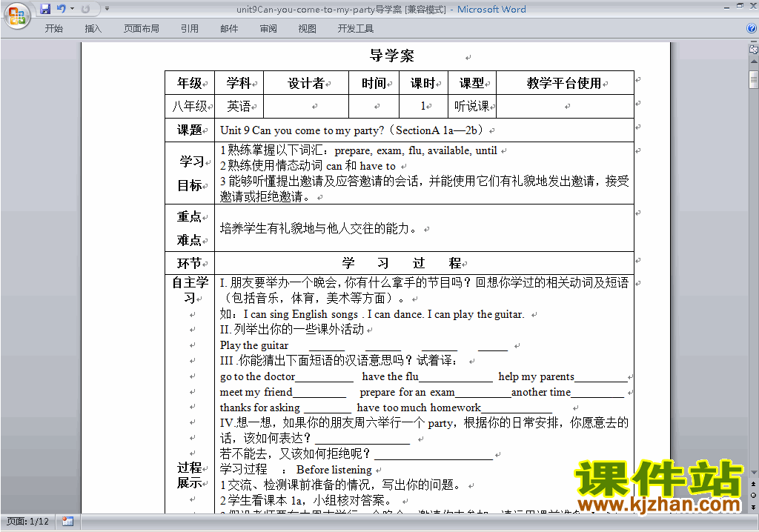
Task: Click the page count 页面: 1/12
Action: point(27,522)
